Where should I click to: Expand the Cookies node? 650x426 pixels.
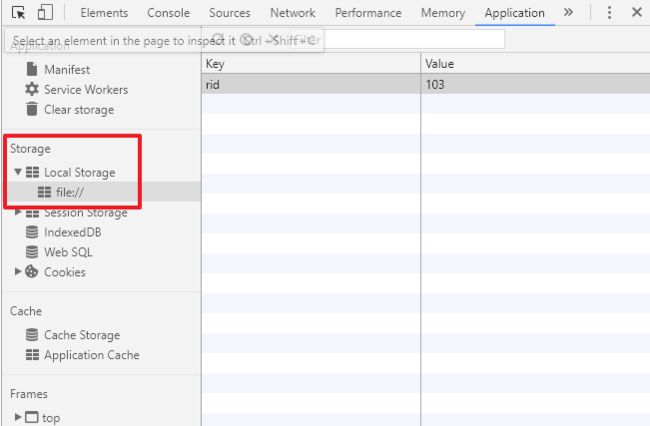17,271
